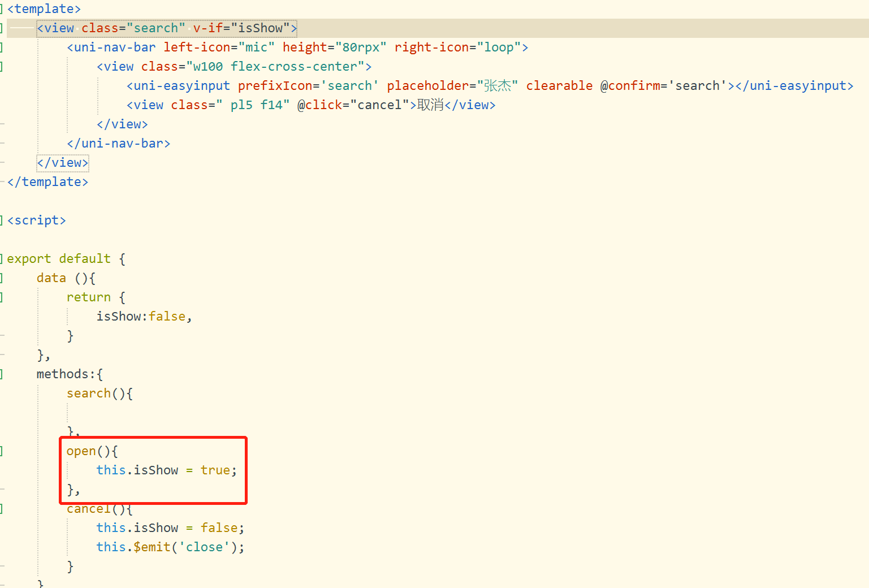Fold the export default block
The image size is (869, 588).
coord(2,259)
